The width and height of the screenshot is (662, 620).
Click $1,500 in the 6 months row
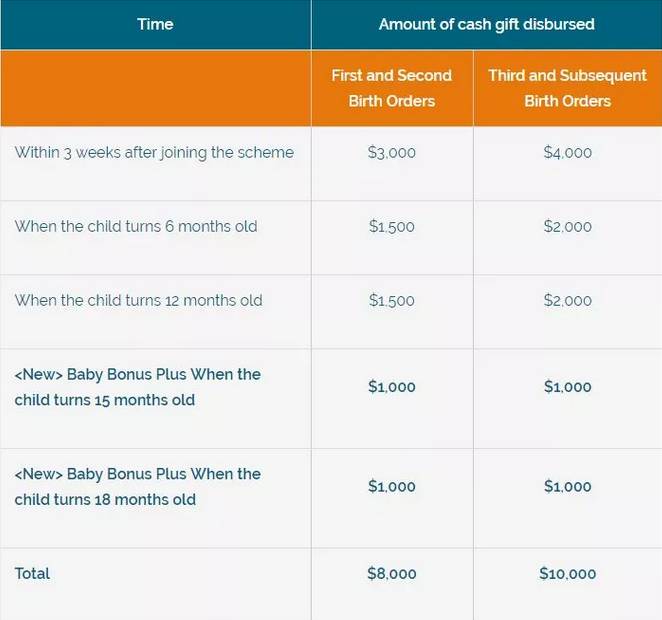392,226
